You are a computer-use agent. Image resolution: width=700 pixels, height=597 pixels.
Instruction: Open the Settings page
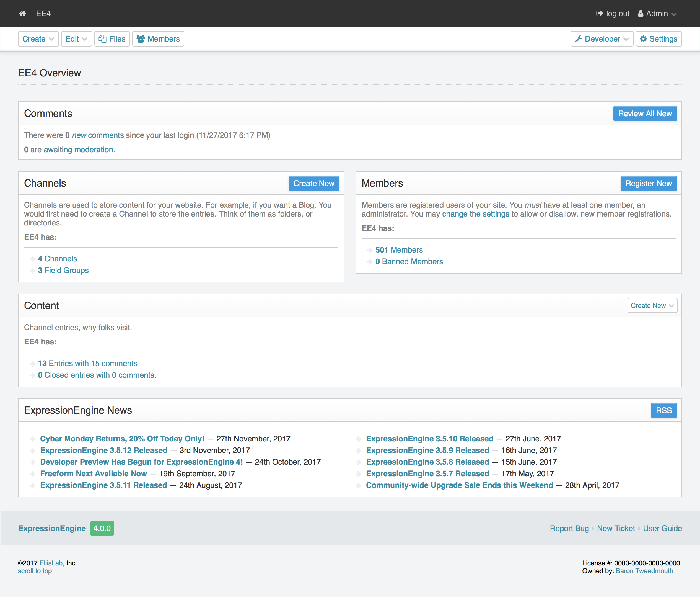coord(658,39)
